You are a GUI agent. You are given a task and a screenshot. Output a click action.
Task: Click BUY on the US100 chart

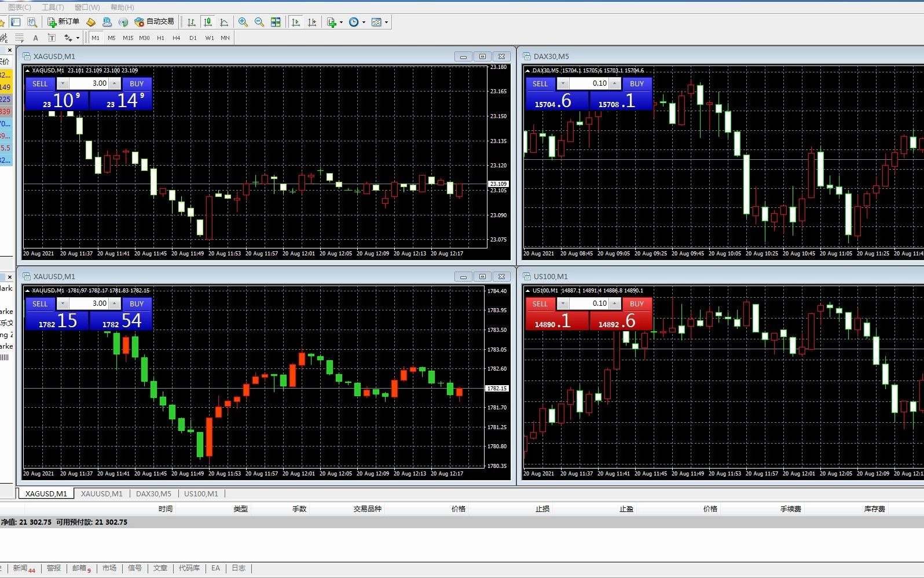click(x=637, y=303)
